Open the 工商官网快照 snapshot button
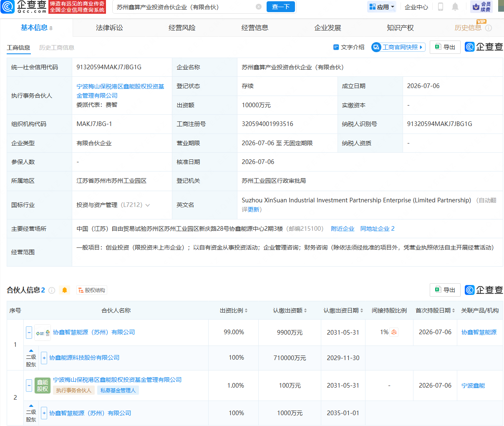This screenshot has height=426, width=504. tap(398, 47)
